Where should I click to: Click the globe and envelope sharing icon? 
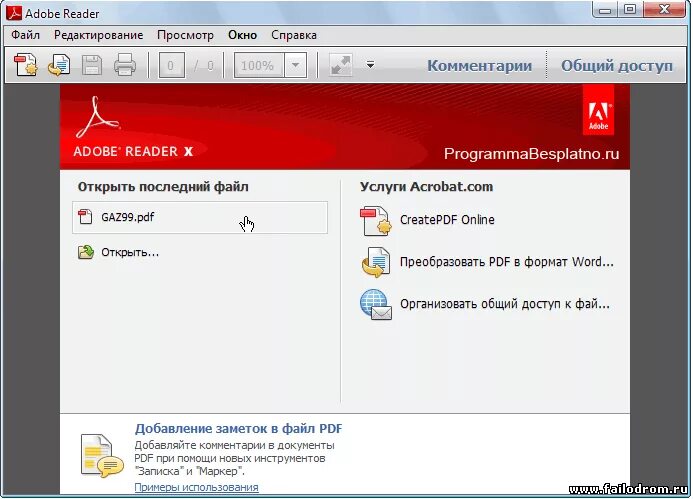[x=375, y=304]
